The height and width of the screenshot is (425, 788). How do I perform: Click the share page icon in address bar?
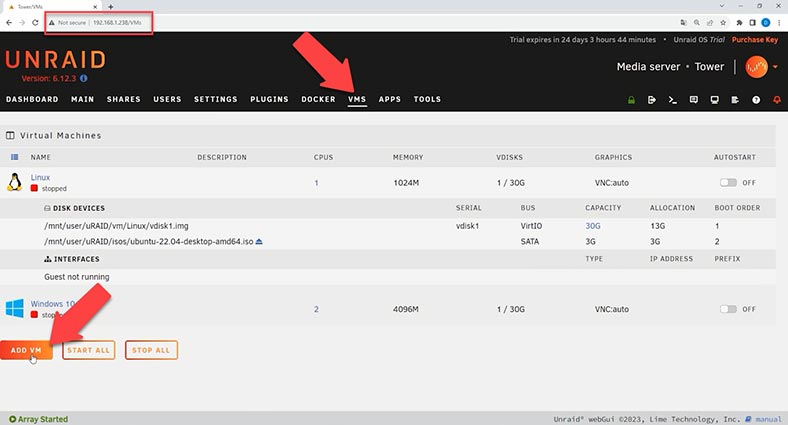pyautogui.click(x=710, y=23)
